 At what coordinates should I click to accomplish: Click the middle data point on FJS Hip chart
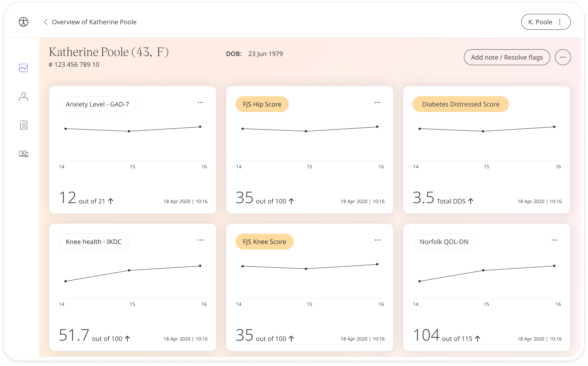tap(306, 131)
